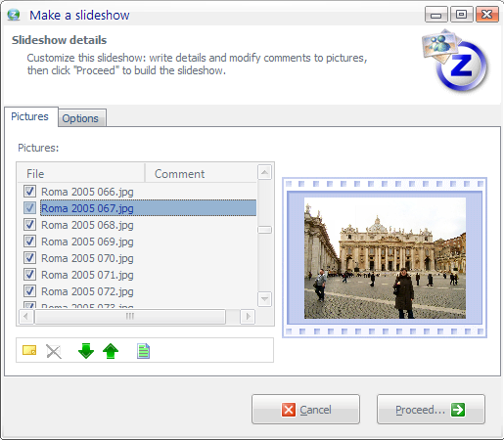Click the Cancel button

[305, 410]
